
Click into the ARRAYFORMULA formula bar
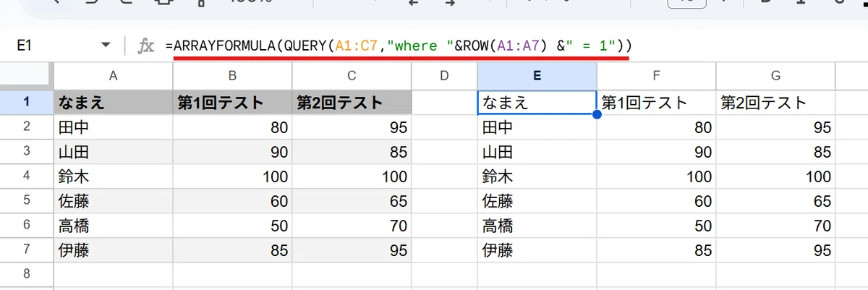(506, 46)
